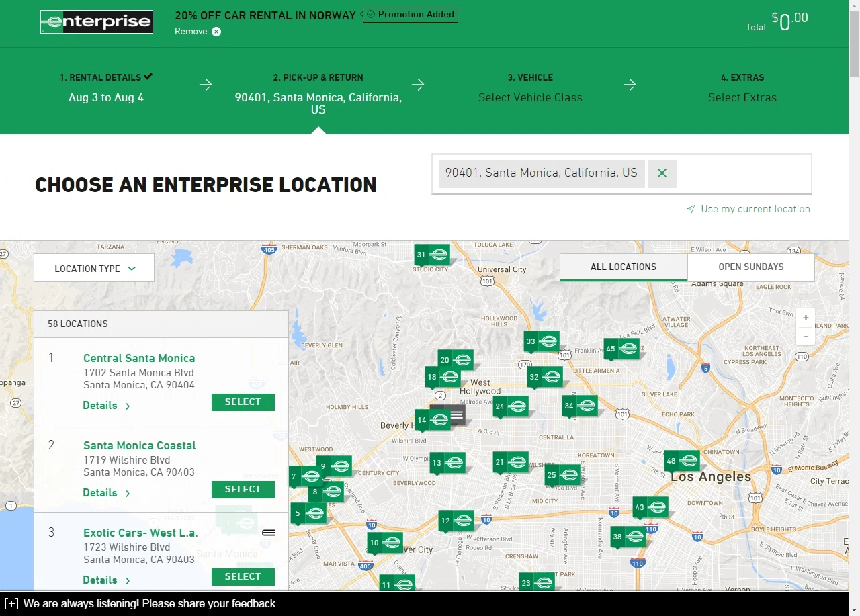This screenshot has width=860, height=616.
Task: Click map marker 20 in West Hollywood
Action: coord(456,360)
